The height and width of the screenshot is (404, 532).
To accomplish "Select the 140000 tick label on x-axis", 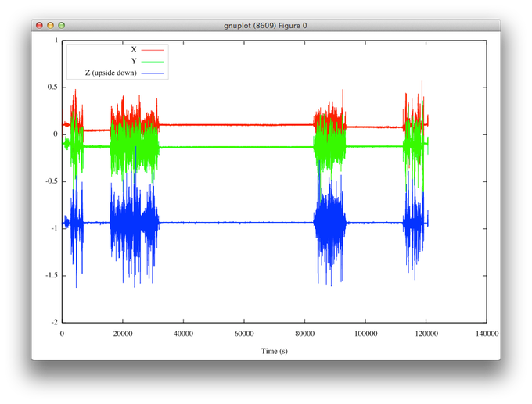I will (x=486, y=333).
